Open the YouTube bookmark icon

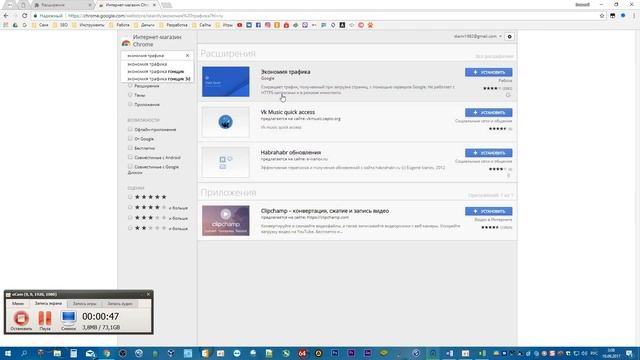click(x=240, y=25)
